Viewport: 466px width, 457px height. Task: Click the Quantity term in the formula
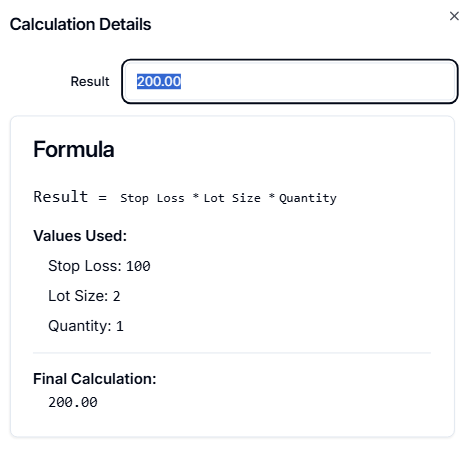(308, 198)
